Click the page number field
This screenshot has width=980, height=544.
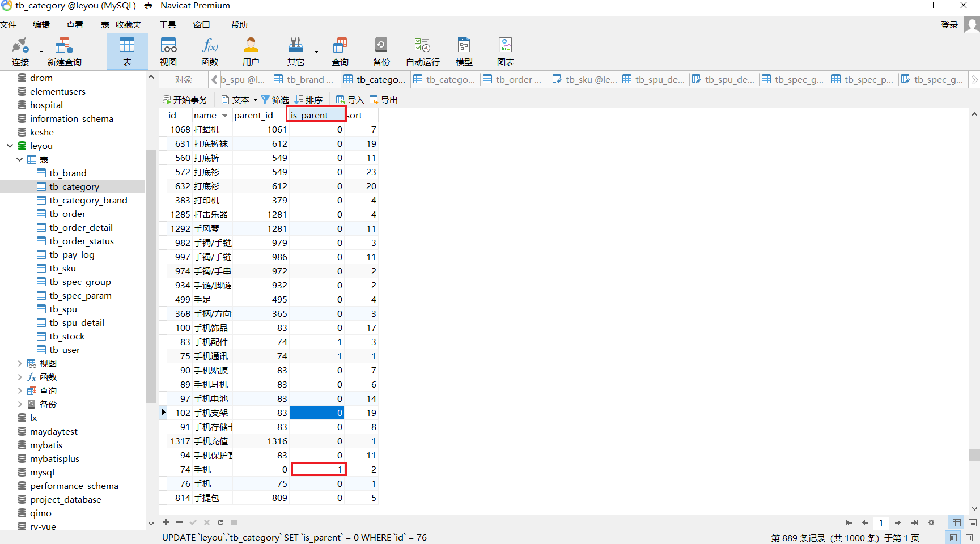pyautogui.click(x=881, y=522)
